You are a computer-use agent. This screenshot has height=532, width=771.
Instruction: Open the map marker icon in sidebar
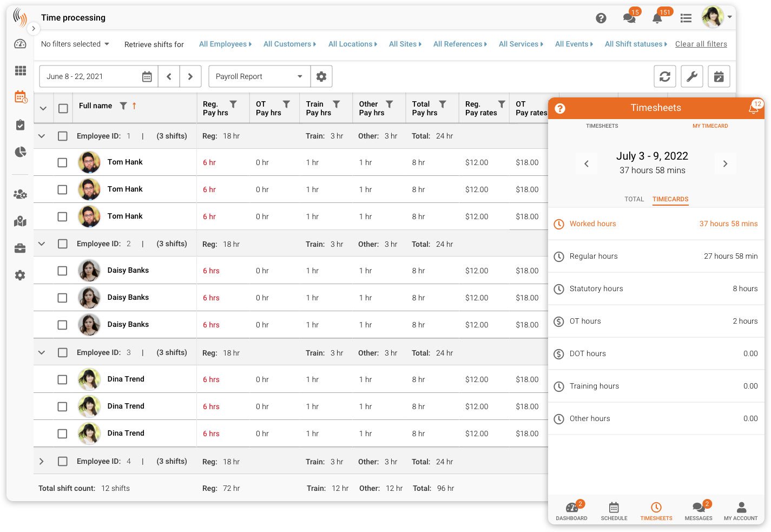(20, 221)
